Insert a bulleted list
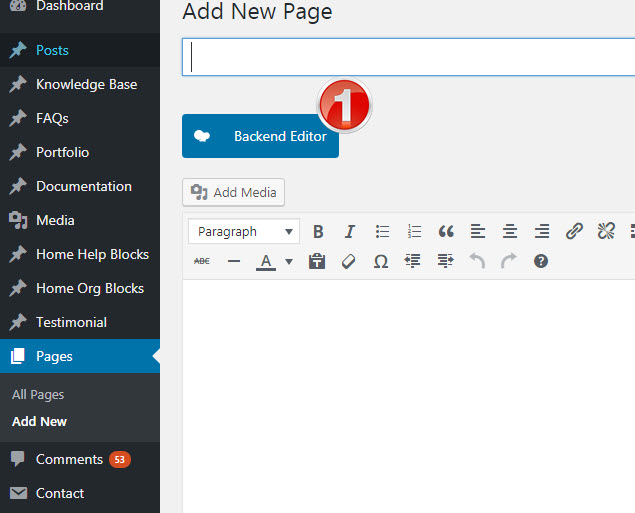Screen dimensions: 635x513 [x=382, y=232]
